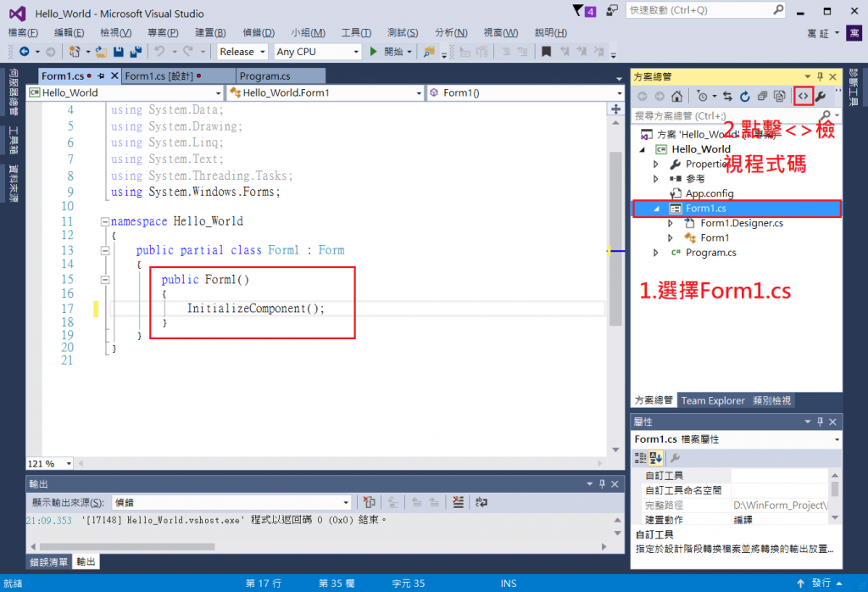This screenshot has height=592, width=868.
Task: Sync with Active Document in Solution Explorer
Action: pyautogui.click(x=727, y=97)
